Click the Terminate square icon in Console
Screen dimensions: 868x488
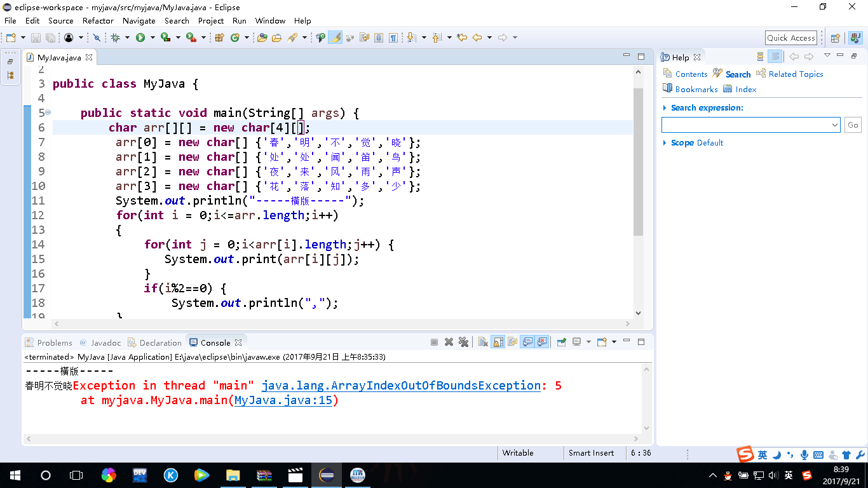click(x=434, y=342)
